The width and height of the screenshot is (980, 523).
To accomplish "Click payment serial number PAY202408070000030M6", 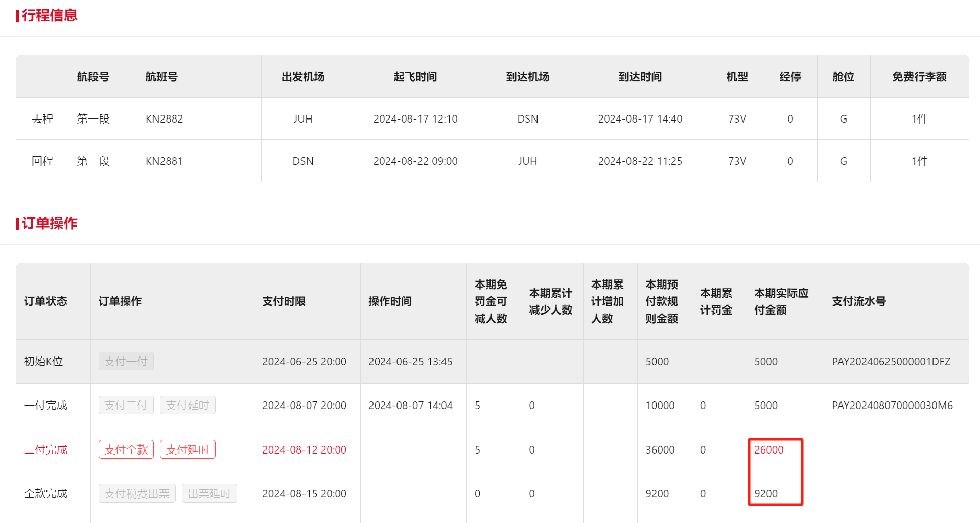I will coord(892,405).
